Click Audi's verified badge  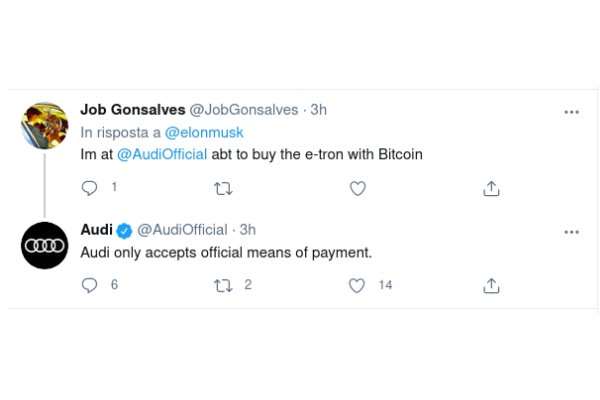click(124, 231)
